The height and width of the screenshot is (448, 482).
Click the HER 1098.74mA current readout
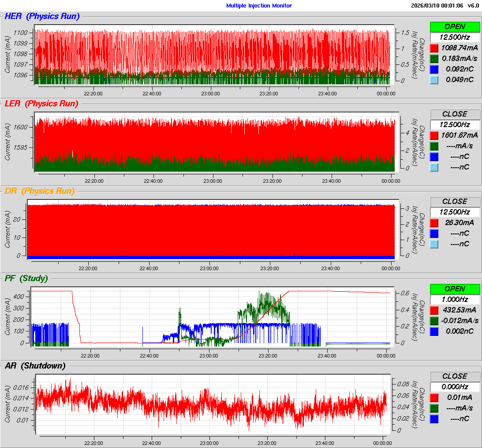click(x=460, y=48)
